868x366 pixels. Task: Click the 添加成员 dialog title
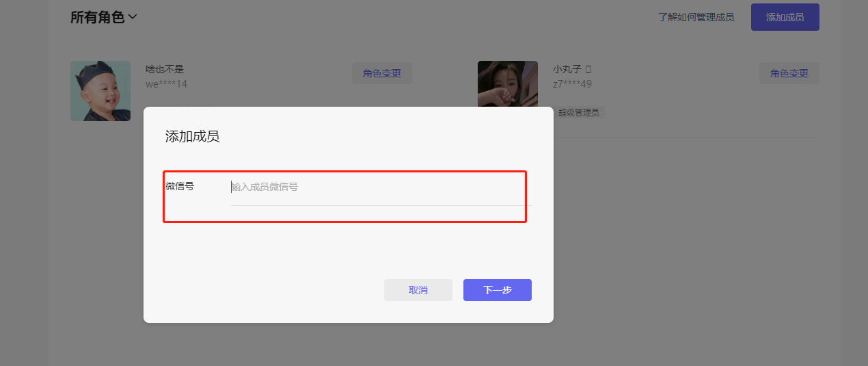(x=192, y=136)
